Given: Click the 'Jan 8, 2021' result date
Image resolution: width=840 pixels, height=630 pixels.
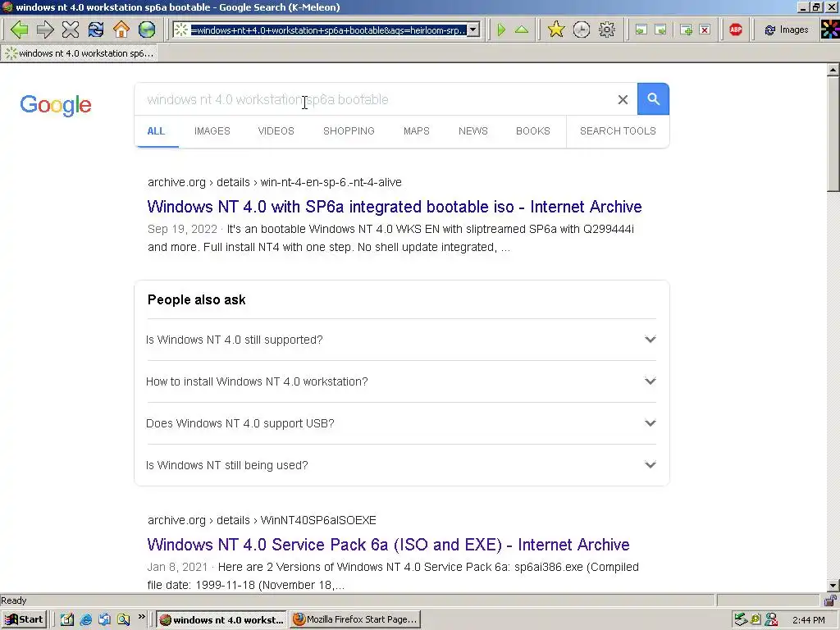Looking at the screenshot, I should 177,568.
